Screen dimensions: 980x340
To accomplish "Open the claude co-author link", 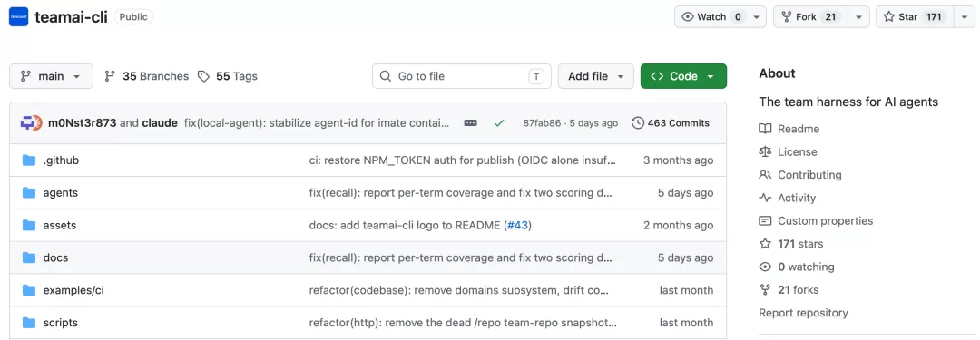I will (160, 123).
